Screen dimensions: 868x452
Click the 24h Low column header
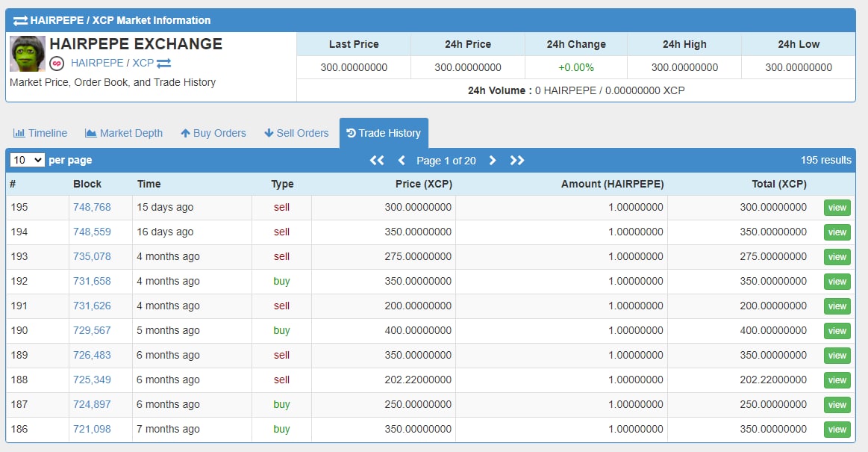tap(799, 44)
